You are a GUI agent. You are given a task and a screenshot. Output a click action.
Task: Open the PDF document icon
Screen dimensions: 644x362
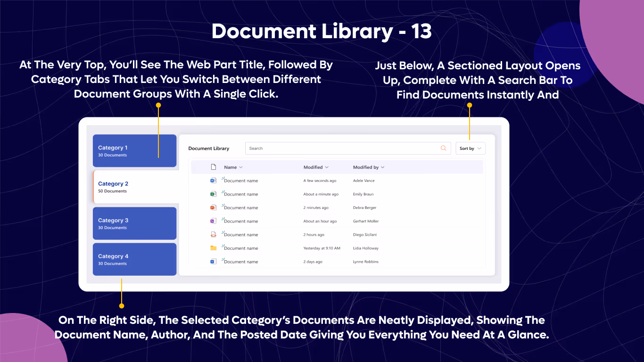pyautogui.click(x=214, y=234)
